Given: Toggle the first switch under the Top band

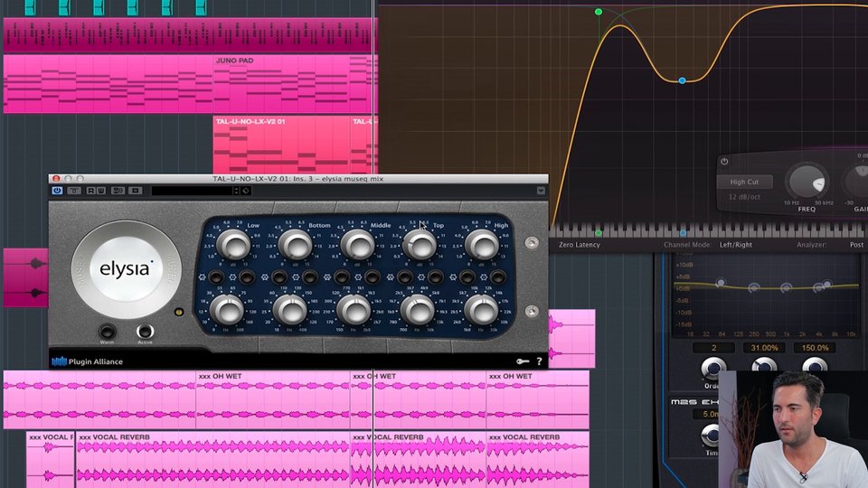Looking at the screenshot, I should point(405,277).
